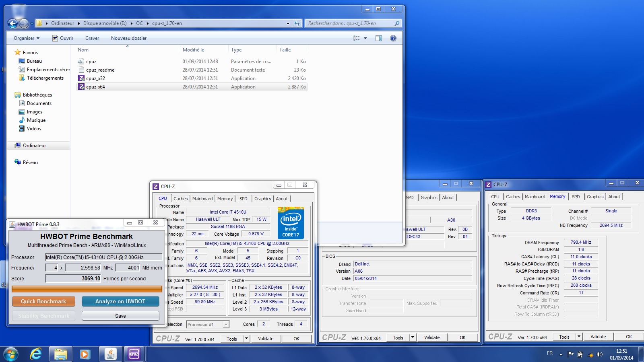This screenshot has height=362, width=644.
Task: Select cpuz_readme text file icon
Action: [x=81, y=70]
